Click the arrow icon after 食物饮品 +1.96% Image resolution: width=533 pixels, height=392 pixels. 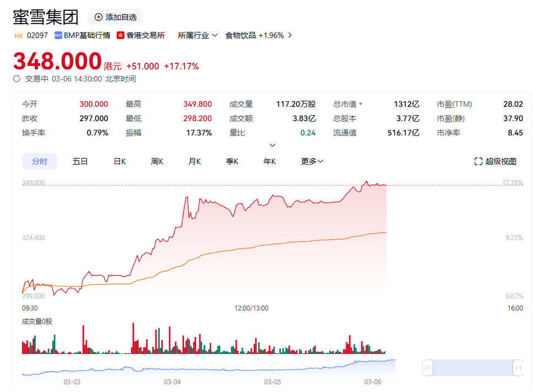pyautogui.click(x=290, y=35)
